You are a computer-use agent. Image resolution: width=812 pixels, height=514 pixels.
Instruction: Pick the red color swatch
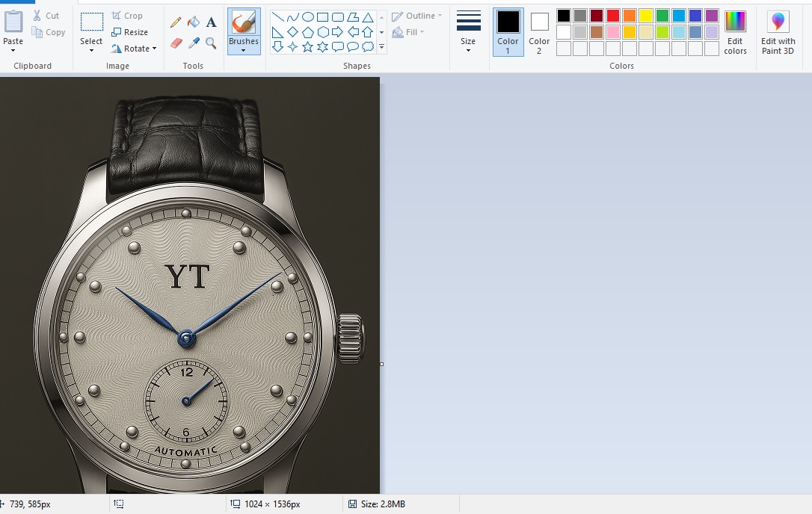(x=613, y=16)
